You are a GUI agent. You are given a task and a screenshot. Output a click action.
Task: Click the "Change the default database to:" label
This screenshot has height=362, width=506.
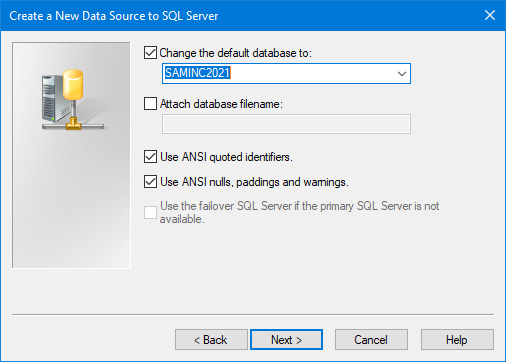click(235, 53)
